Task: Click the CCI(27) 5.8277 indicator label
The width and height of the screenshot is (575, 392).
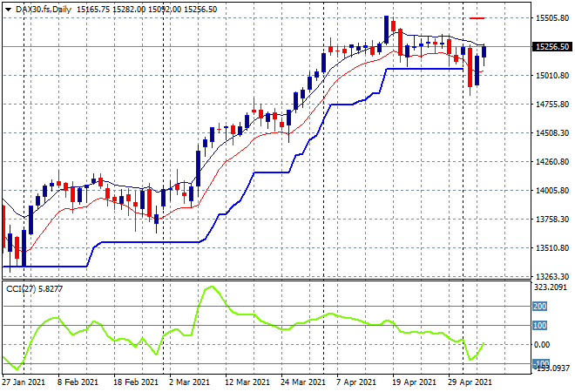Action: (34, 289)
